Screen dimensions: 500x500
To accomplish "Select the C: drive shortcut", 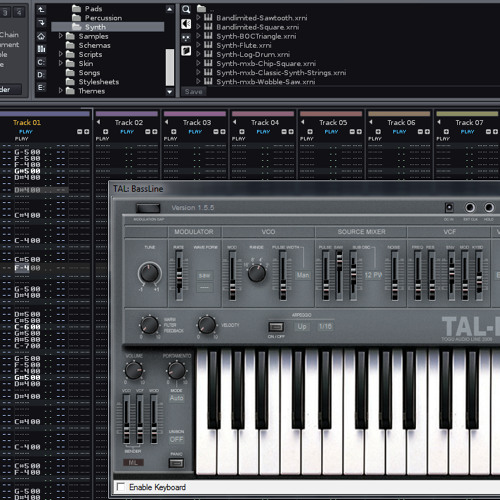I will (41, 62).
